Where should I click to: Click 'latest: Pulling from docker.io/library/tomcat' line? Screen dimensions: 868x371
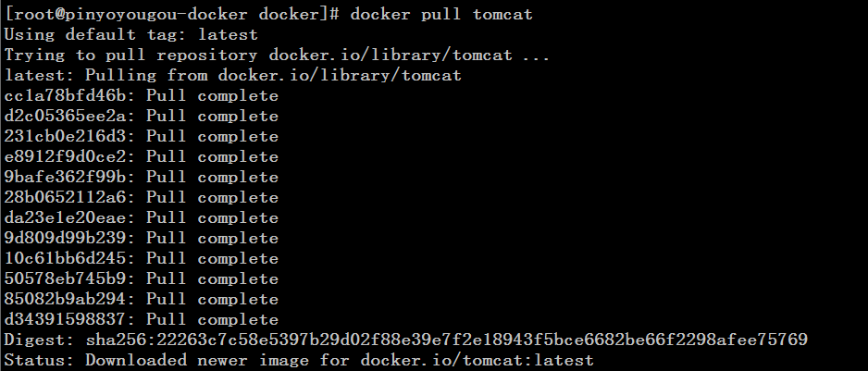(232, 75)
